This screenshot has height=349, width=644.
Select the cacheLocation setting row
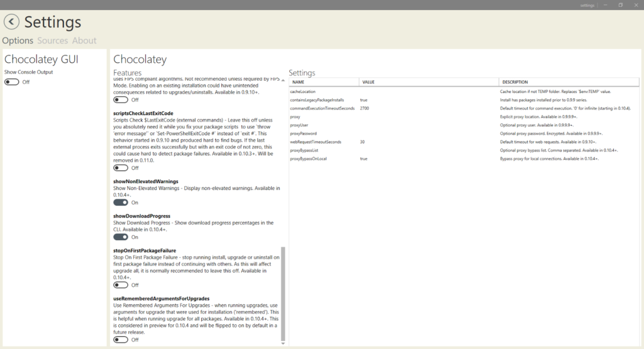(464, 92)
